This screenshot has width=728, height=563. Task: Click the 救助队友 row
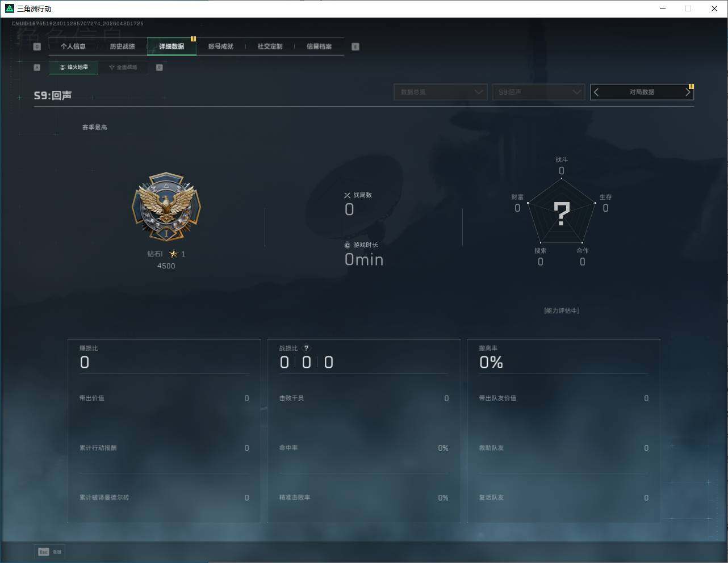click(564, 448)
